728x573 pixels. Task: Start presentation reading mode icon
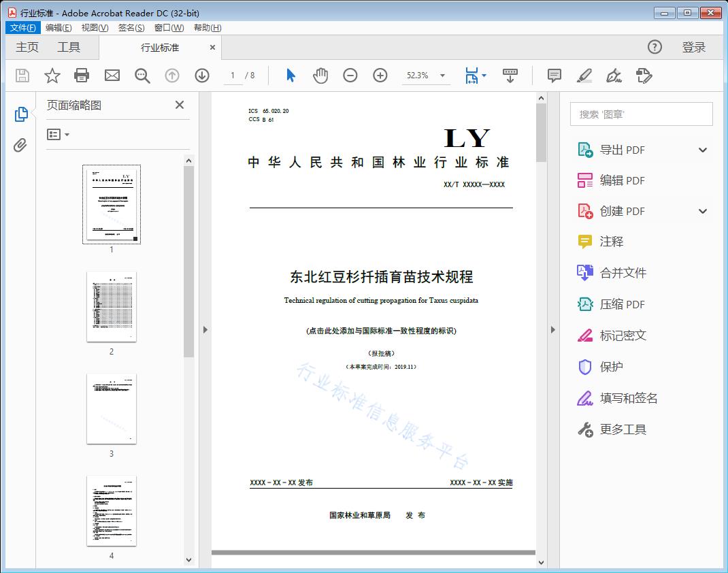pyautogui.click(x=510, y=76)
